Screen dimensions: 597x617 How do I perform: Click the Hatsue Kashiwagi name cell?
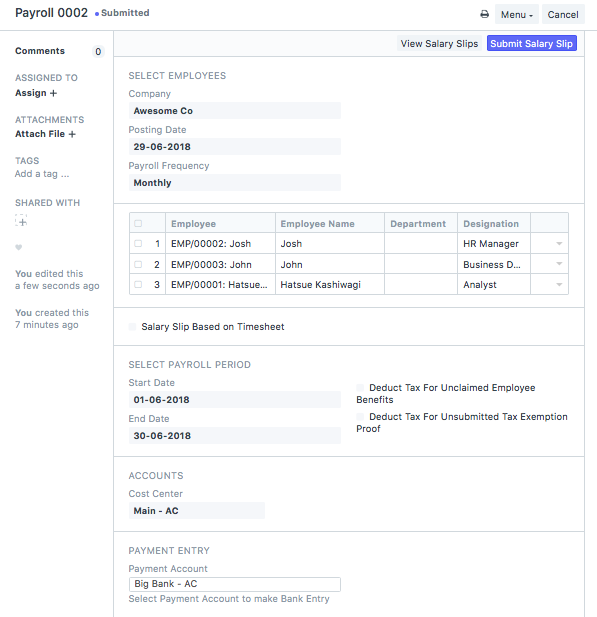click(x=330, y=284)
